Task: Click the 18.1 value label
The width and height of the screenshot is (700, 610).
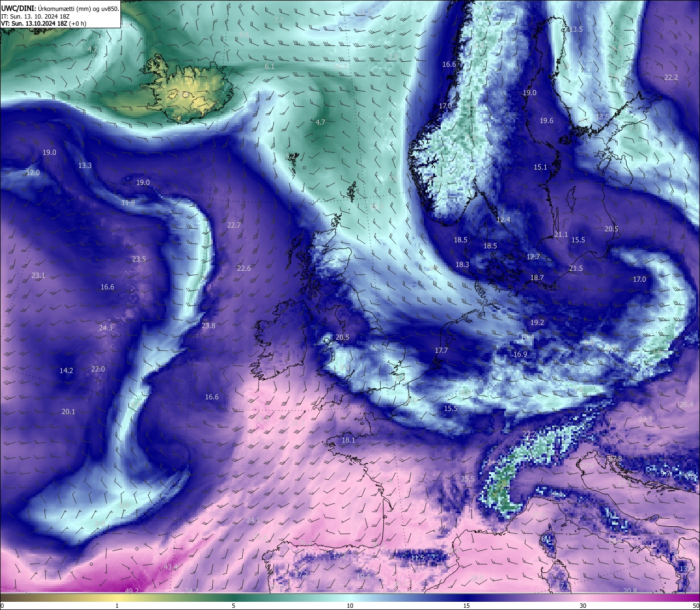Action: (x=348, y=440)
